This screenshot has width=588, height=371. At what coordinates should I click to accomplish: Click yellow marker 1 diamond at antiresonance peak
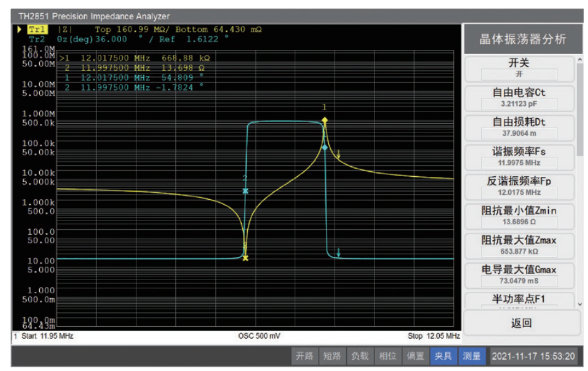tap(324, 120)
